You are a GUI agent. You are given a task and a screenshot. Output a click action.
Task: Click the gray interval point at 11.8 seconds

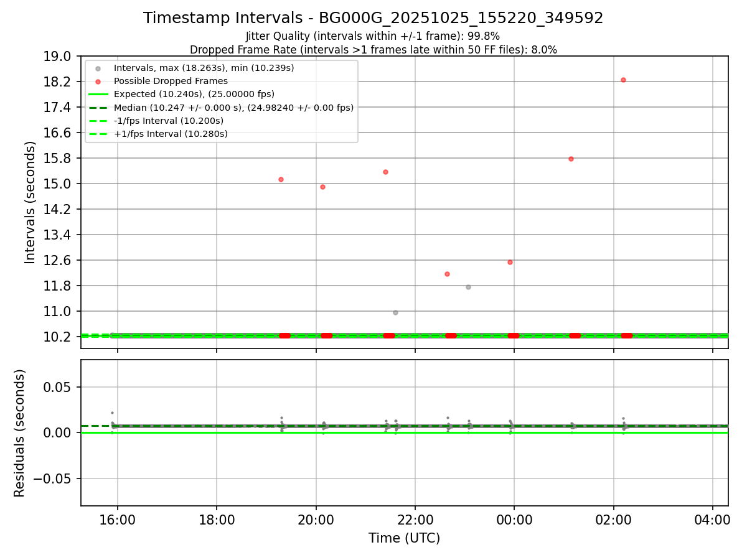pyautogui.click(x=468, y=287)
